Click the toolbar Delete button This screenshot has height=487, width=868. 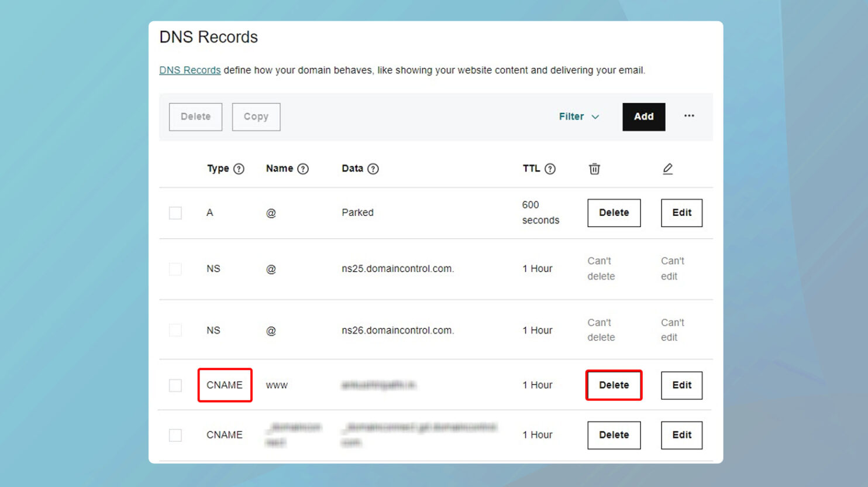195,116
